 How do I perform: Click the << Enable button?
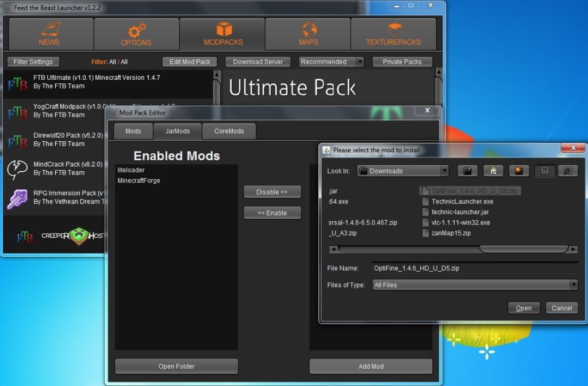coord(272,213)
